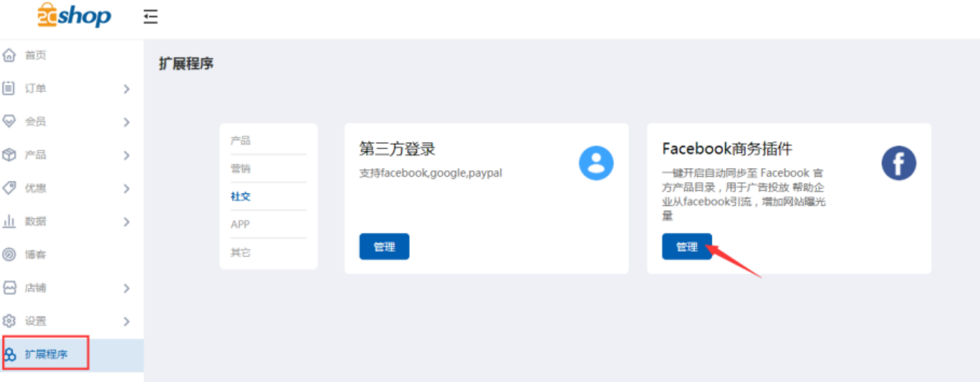Expand the 设置 menu chevron
Viewport: 980px width, 382px height.
coord(127,322)
